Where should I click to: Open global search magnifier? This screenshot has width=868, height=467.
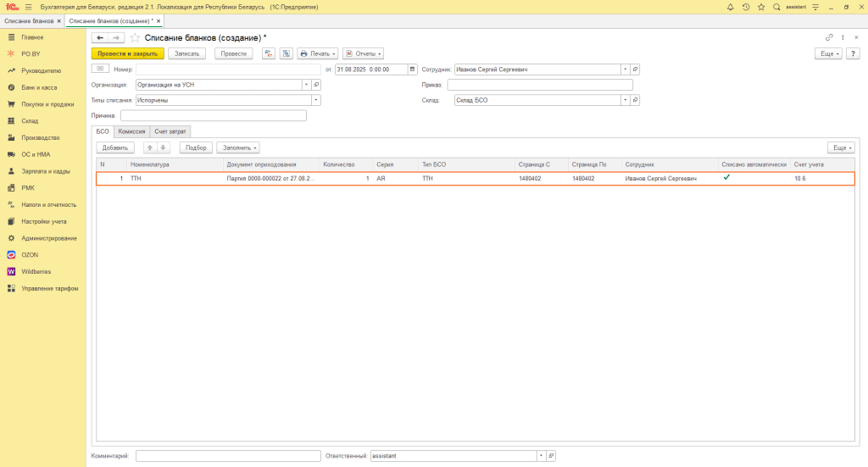click(x=776, y=7)
